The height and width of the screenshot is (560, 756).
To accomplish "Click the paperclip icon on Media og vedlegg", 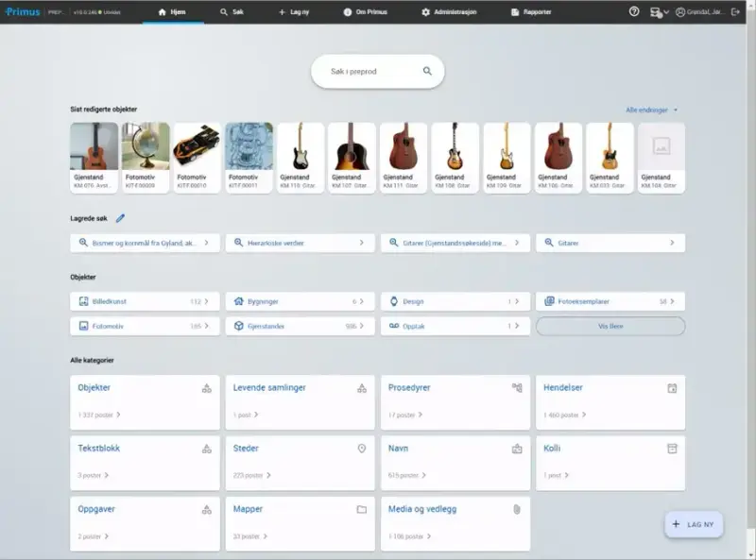I will 517,509.
